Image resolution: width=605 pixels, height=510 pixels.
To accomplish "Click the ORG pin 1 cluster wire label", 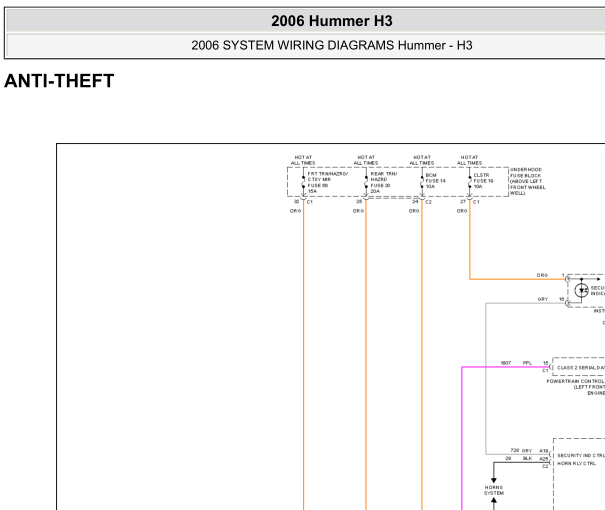I will (551, 275).
